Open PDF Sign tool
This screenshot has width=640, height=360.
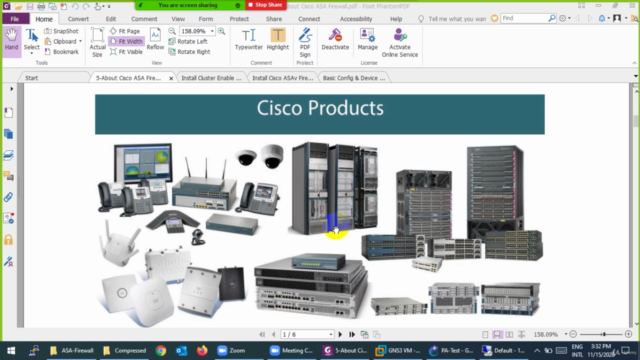pyautogui.click(x=305, y=42)
